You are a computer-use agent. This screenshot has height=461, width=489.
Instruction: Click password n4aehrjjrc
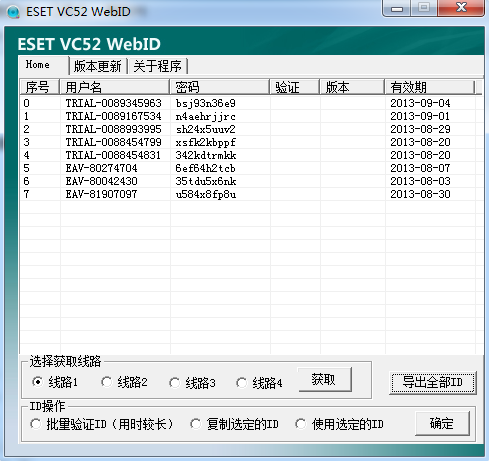click(206, 117)
